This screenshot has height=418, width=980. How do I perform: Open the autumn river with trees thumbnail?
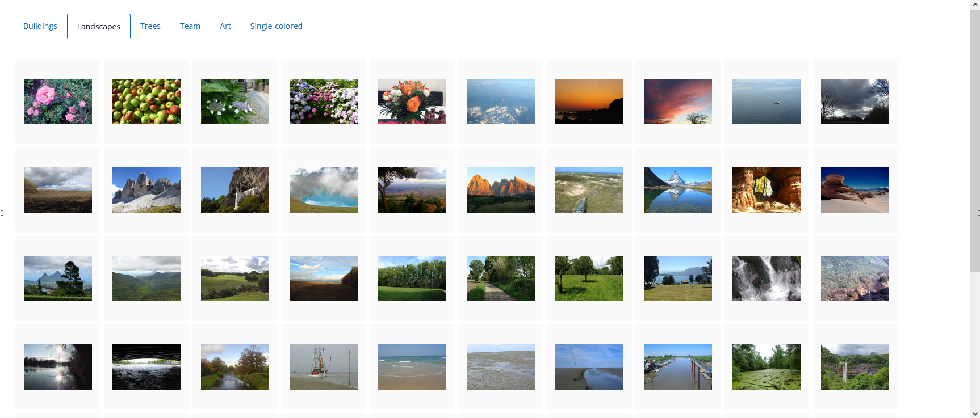(x=235, y=367)
